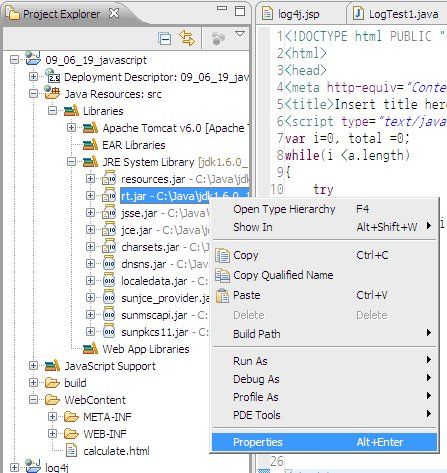Click the 09_06_19_javascript project icon
This screenshot has width=447, height=473.
coord(33,58)
